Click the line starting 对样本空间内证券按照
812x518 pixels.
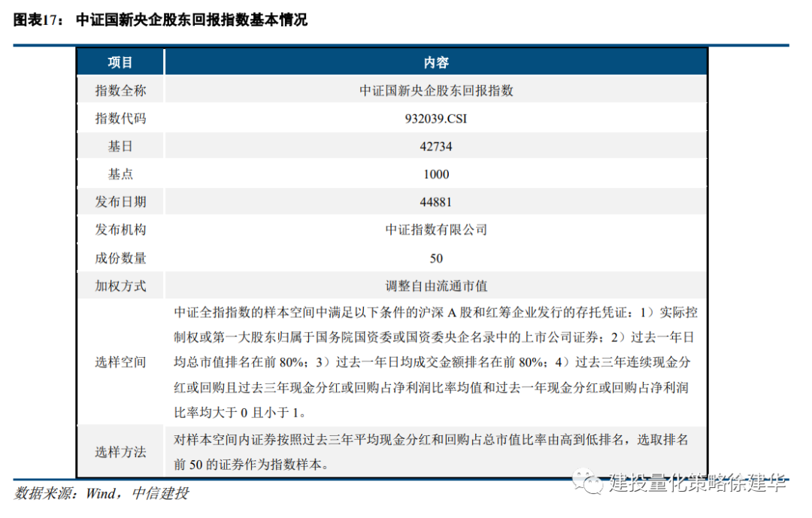(431, 440)
